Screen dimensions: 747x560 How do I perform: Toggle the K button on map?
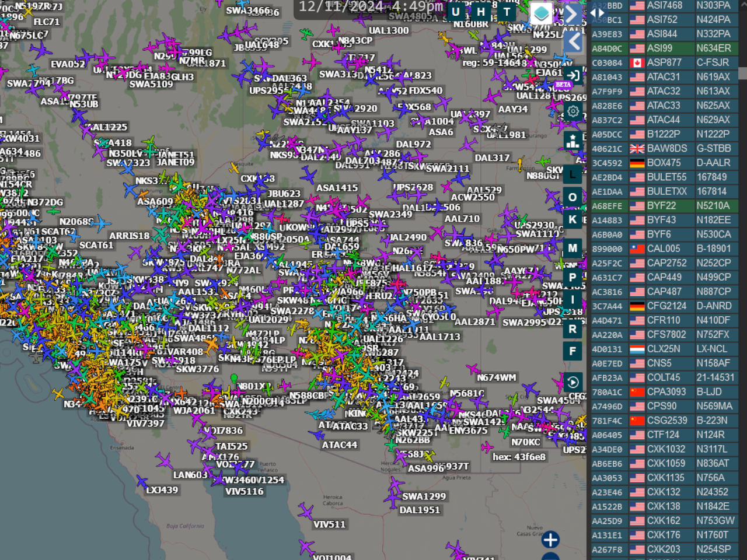coord(573,219)
